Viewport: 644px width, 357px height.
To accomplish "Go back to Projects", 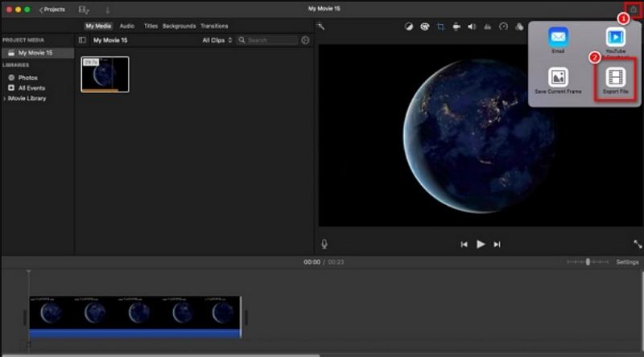I will click(52, 10).
